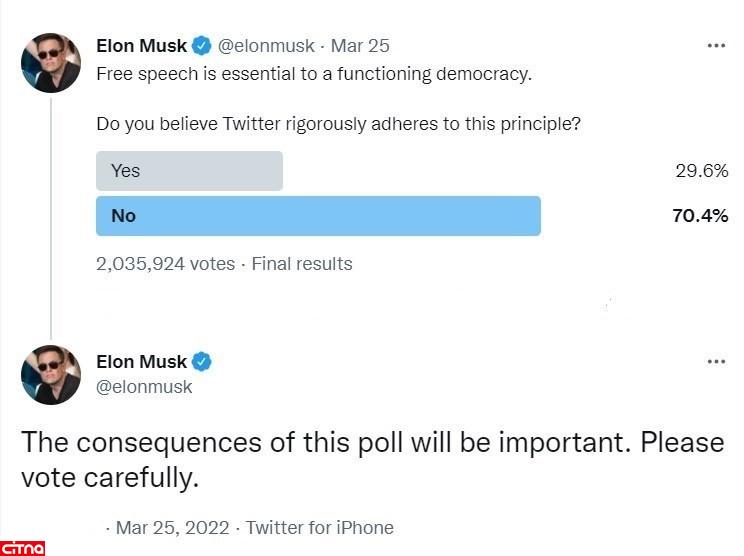Image resolution: width=744 pixels, height=556 pixels.
Task: Open the @elonmusk handle beside Mar 25
Action: (266, 46)
